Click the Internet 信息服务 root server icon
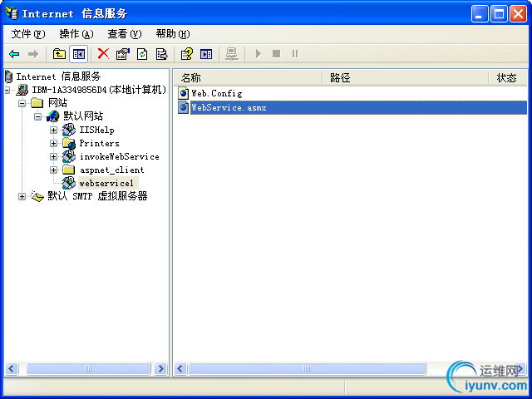The width and height of the screenshot is (532, 399). tap(9, 76)
